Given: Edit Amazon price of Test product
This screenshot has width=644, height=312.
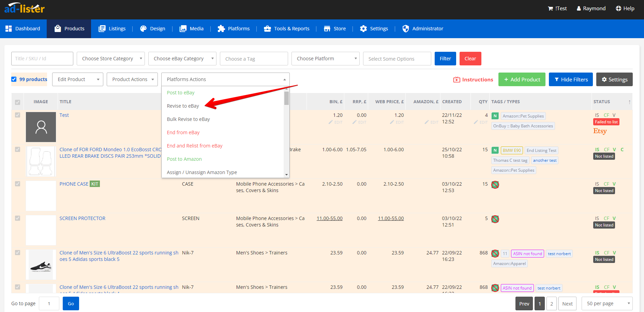Looking at the screenshot, I should [x=432, y=122].
